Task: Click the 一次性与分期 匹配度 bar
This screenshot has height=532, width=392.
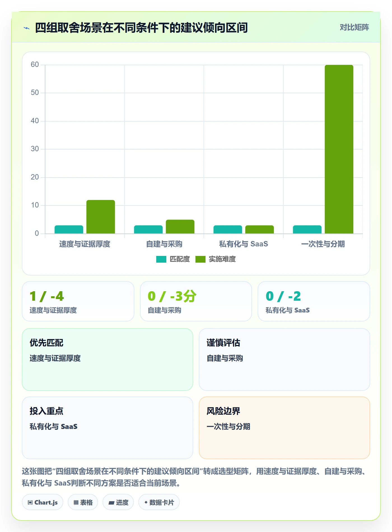Action: click(307, 229)
